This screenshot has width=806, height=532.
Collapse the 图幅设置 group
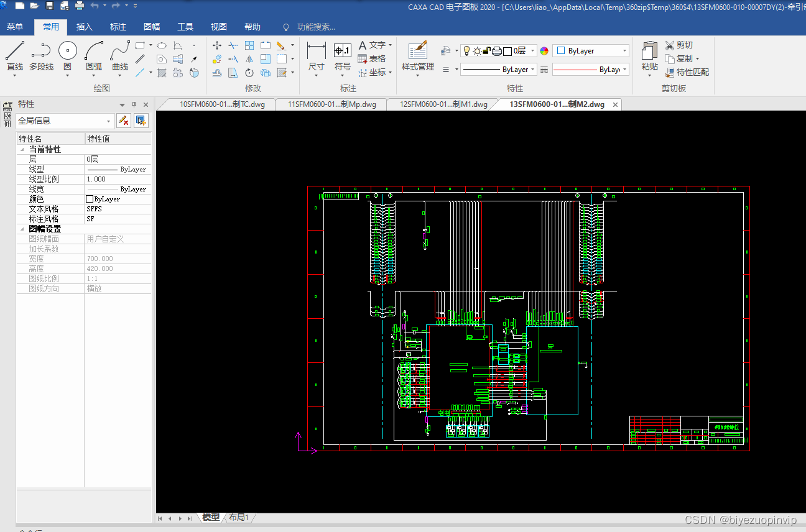22,229
